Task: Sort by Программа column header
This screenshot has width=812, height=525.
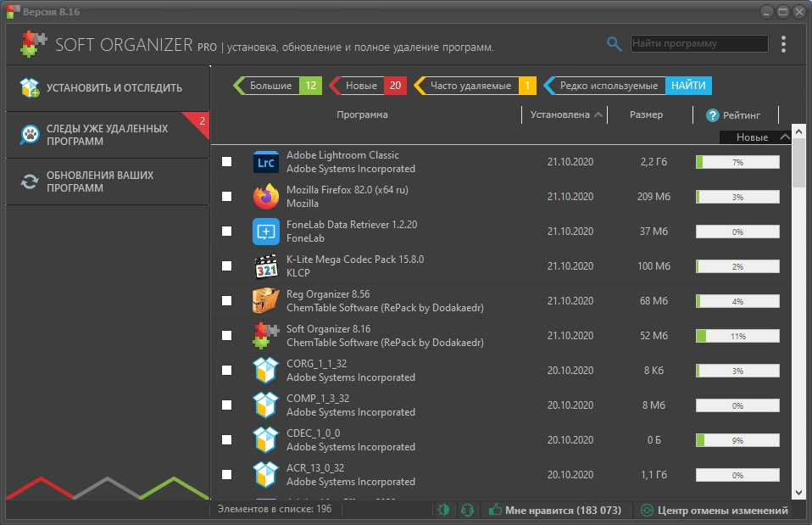Action: click(362, 114)
